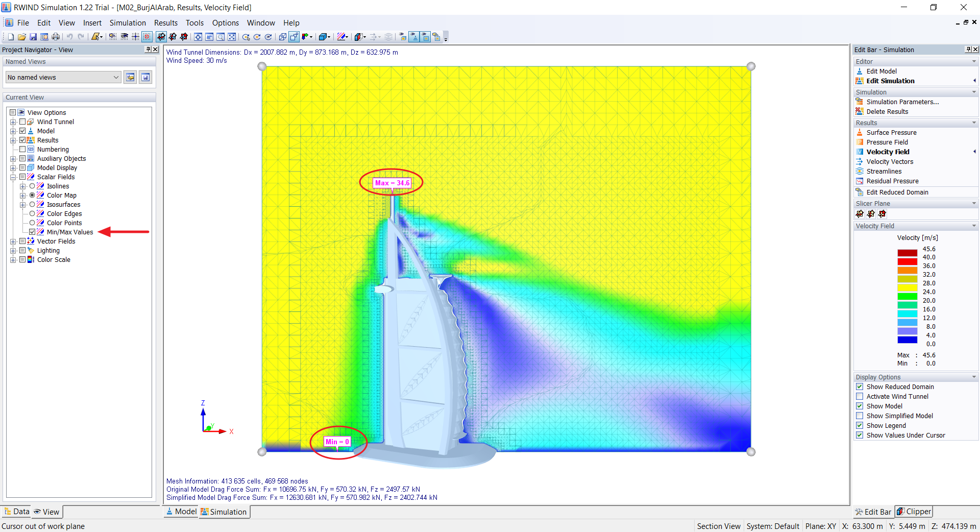
Task: Collapse the Slicer Plane panel
Action: [x=975, y=203]
